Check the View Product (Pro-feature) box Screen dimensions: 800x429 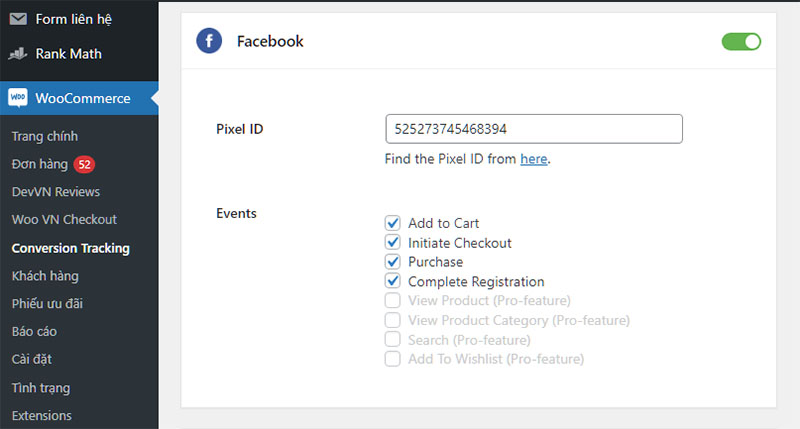pyautogui.click(x=392, y=300)
